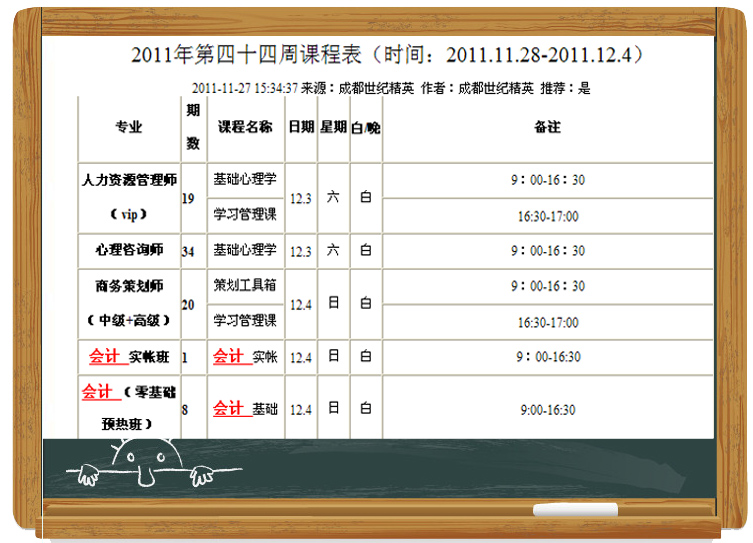The width and height of the screenshot is (753, 543).
Task: Click the peeking cartoon character's face
Action: click(x=139, y=458)
